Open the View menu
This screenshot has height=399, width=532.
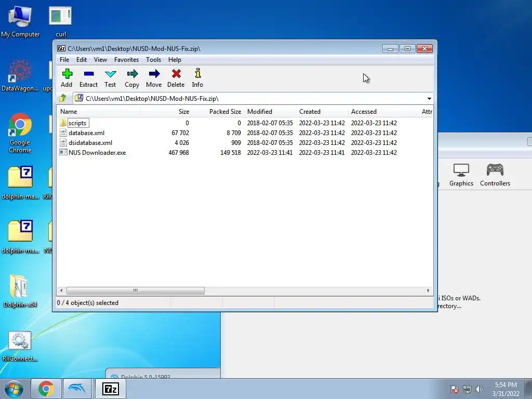(100, 59)
